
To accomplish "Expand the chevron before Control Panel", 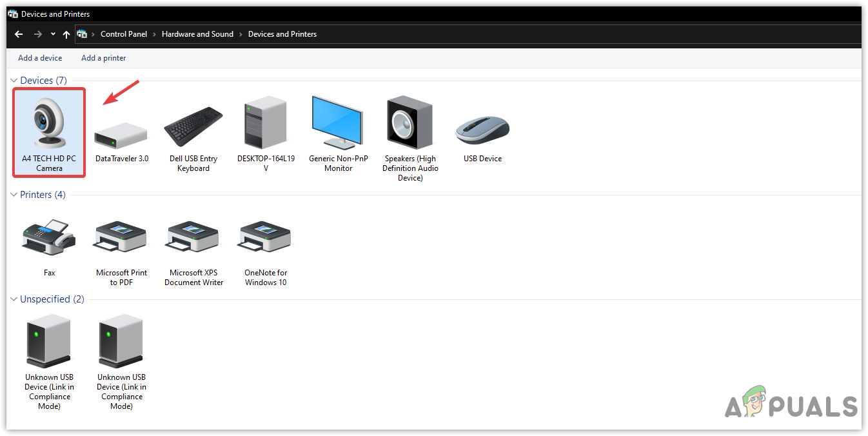I will point(94,34).
